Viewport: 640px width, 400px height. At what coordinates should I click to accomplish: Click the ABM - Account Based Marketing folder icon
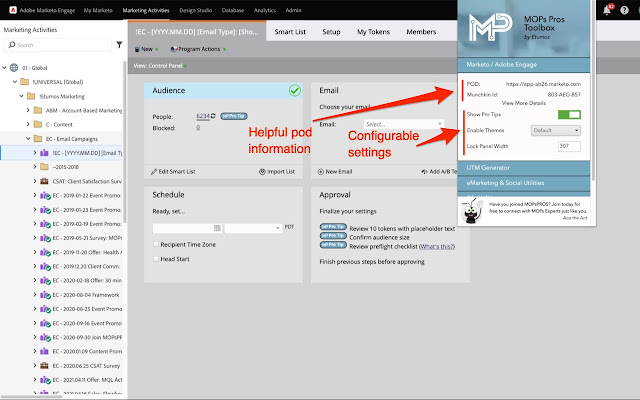[38, 110]
